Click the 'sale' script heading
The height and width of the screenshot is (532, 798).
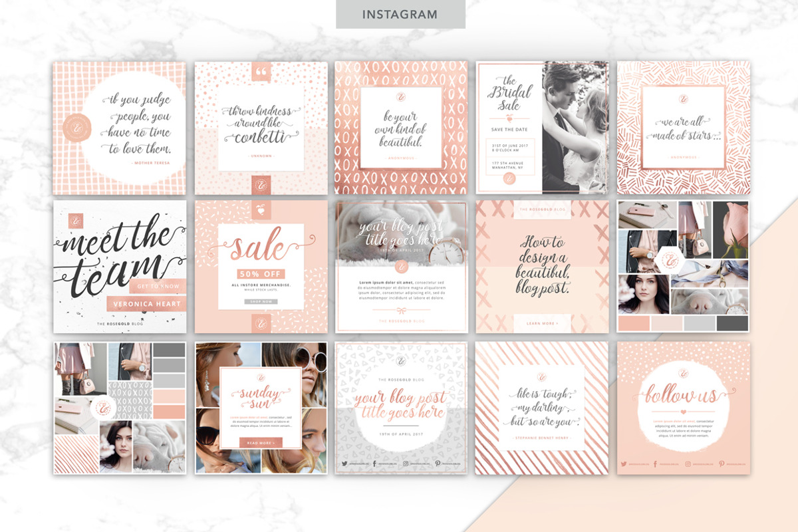[x=261, y=245]
